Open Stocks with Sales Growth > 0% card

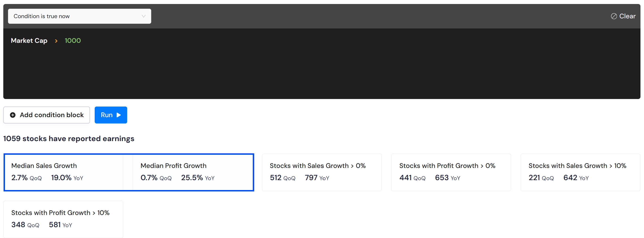pyautogui.click(x=322, y=172)
